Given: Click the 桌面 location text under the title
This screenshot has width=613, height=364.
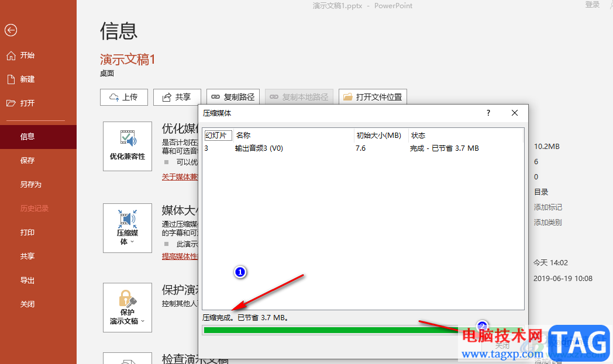Looking at the screenshot, I should 107,74.
